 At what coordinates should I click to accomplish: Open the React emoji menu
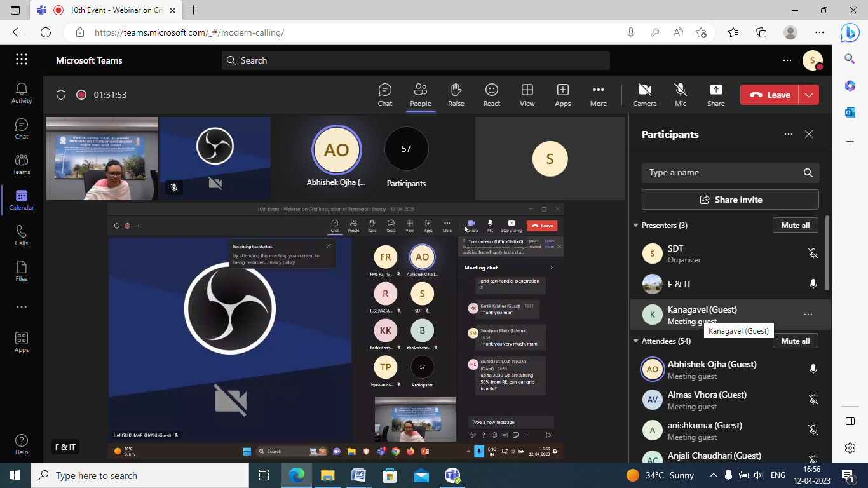click(x=491, y=95)
